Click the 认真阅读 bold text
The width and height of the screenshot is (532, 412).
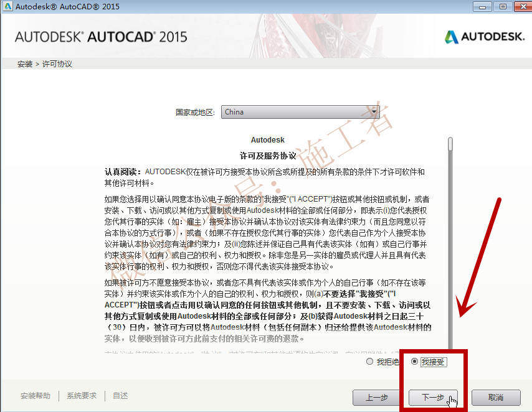click(x=123, y=172)
